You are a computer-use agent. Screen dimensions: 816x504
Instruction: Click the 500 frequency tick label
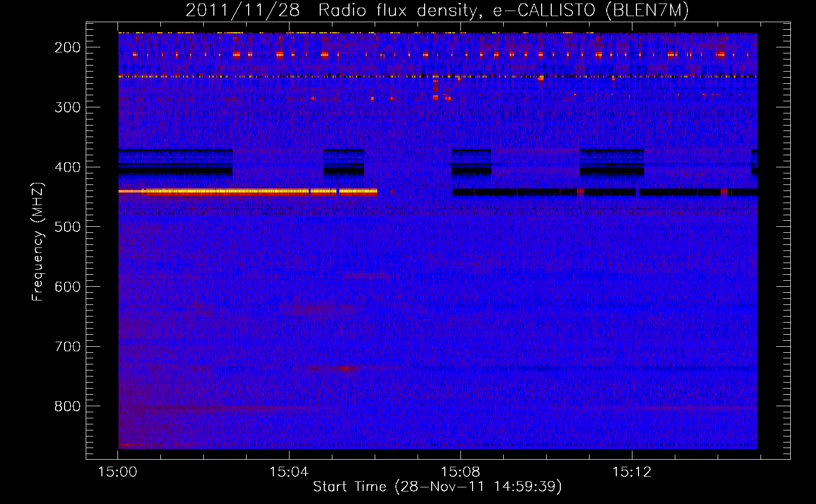(x=68, y=227)
